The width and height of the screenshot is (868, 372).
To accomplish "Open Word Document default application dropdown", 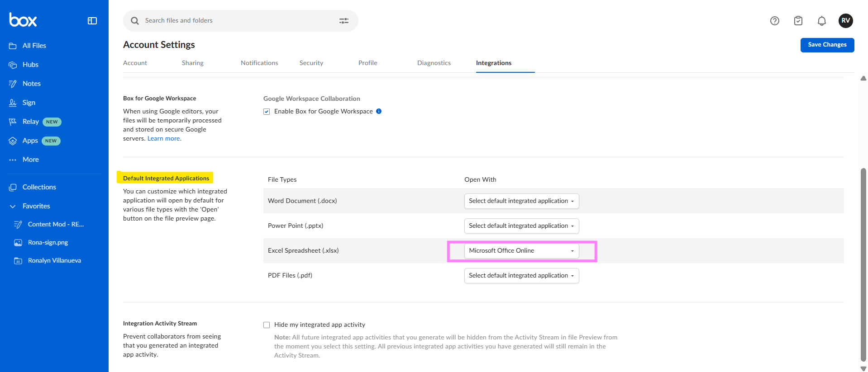I will pos(521,201).
